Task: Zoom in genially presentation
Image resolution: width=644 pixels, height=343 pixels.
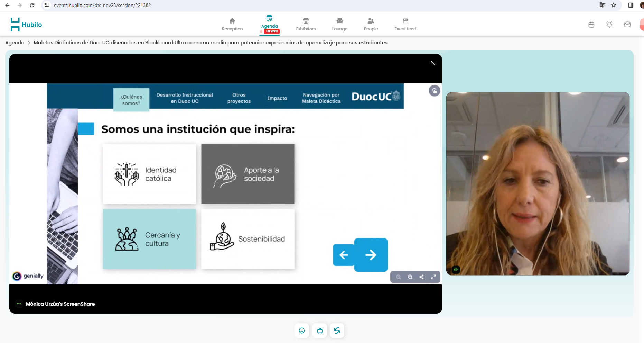Action: (x=410, y=277)
